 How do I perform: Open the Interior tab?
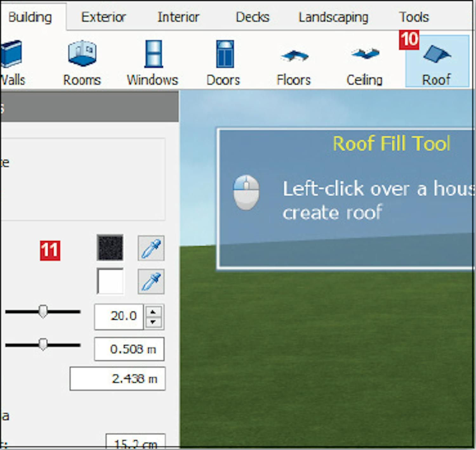click(178, 17)
